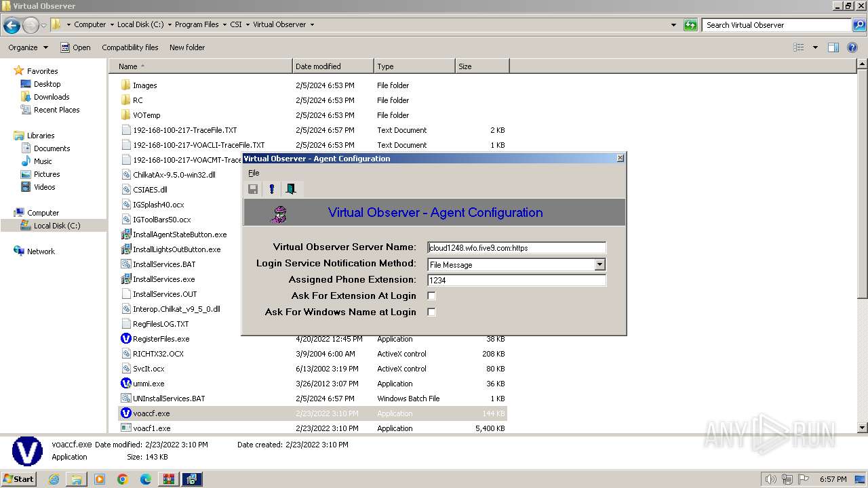Select Local Disk (C:) in the navigation pane
Screen dimensions: 868x488
pos(57,226)
